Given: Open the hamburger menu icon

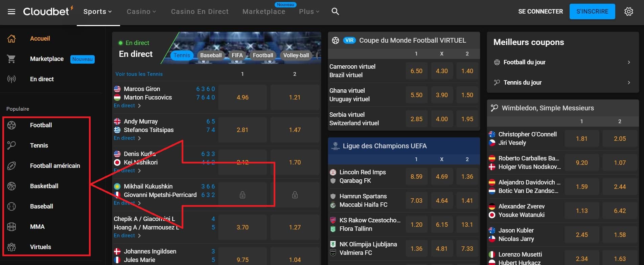Looking at the screenshot, I should point(11,12).
